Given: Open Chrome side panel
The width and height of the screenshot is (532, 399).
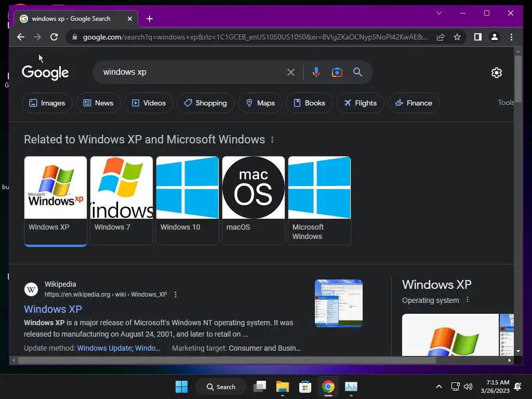Looking at the screenshot, I should point(478,37).
